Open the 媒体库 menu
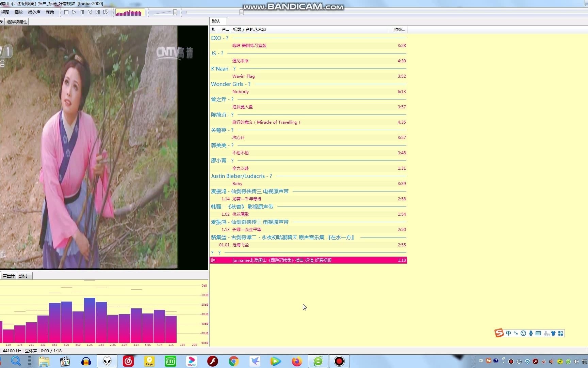Viewport: 588px width, 368px height. tap(34, 12)
